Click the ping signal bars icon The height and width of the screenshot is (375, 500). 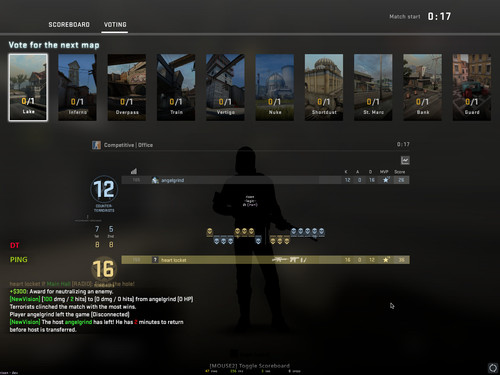point(134,171)
